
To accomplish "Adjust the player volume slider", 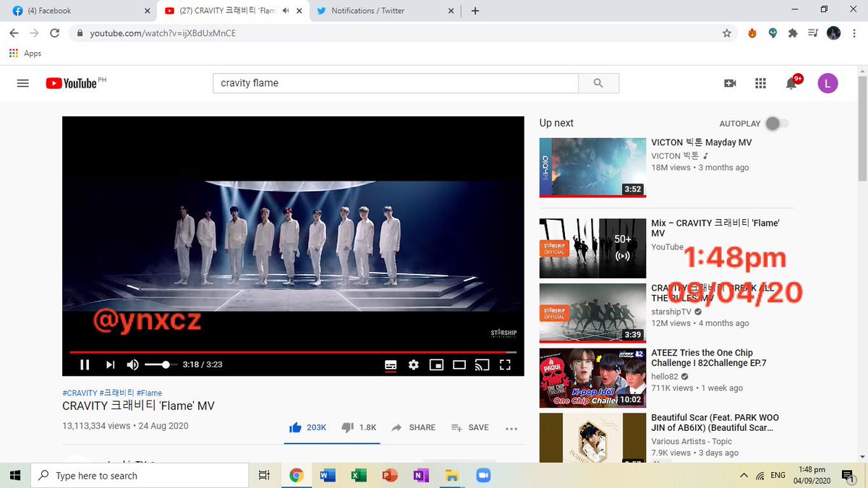I will 161,365.
